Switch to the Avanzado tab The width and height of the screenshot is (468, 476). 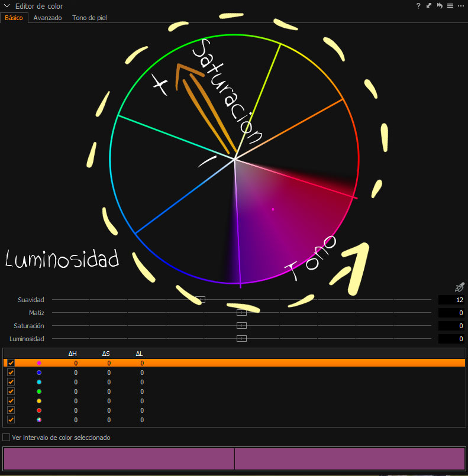47,18
